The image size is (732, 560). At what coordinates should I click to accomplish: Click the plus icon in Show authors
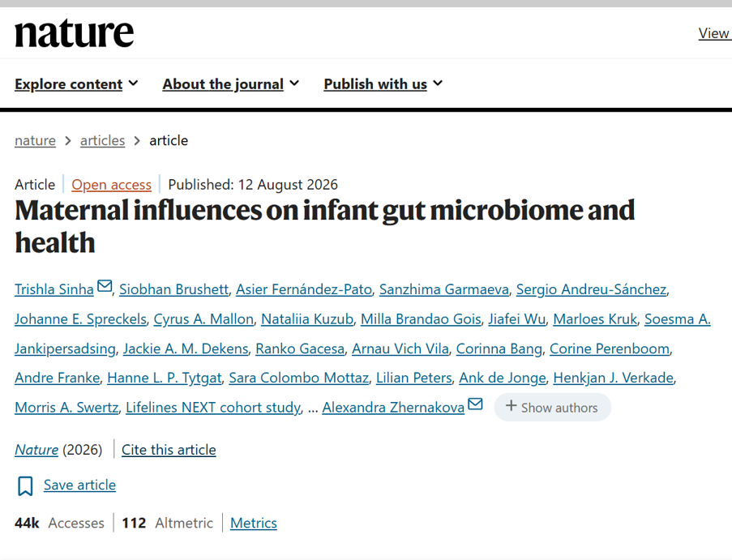pos(511,406)
